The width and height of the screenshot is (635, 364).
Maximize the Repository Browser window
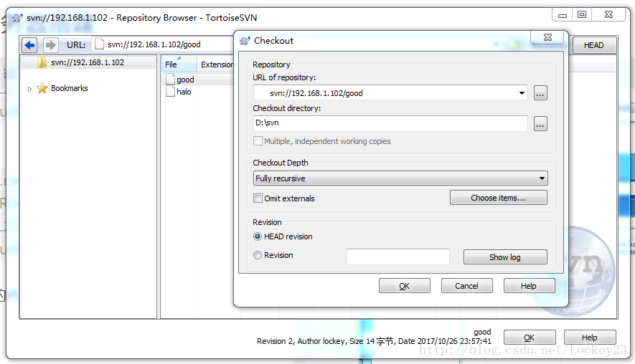click(x=581, y=14)
